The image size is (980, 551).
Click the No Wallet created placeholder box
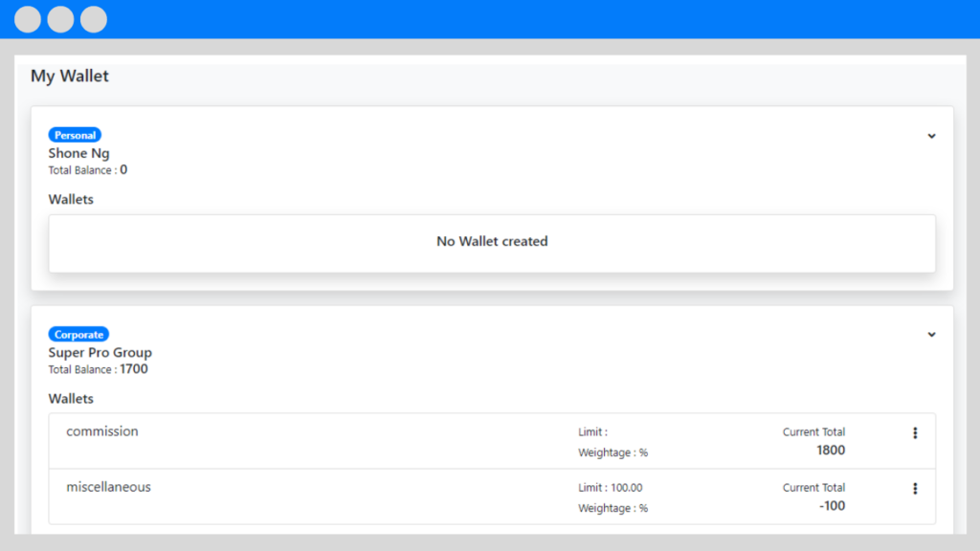coord(492,244)
